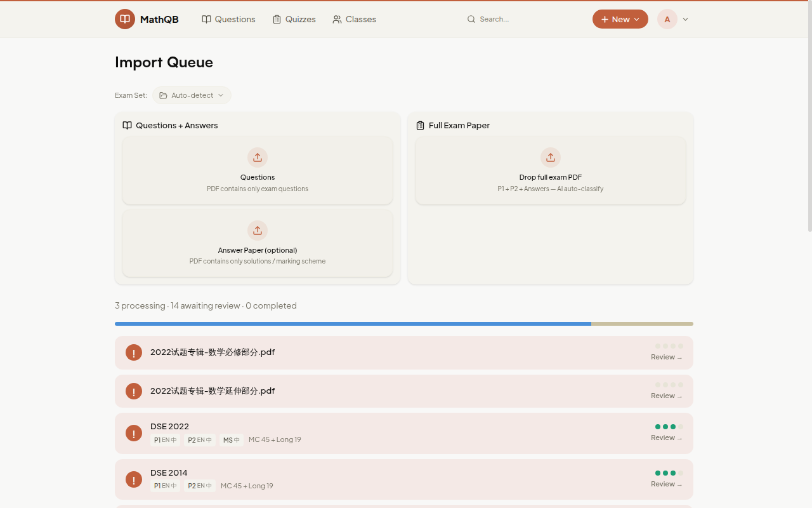This screenshot has height=508, width=812.
Task: Click the search magnifier icon
Action: click(471, 19)
